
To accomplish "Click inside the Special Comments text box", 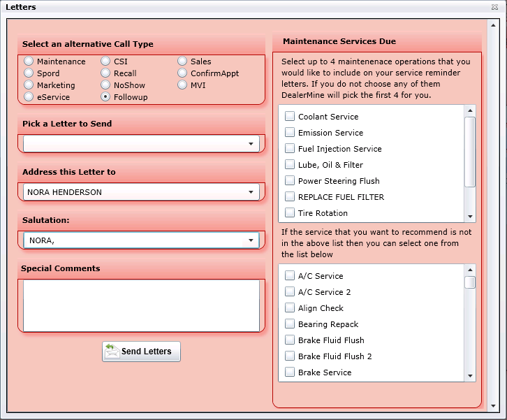I will (x=140, y=305).
